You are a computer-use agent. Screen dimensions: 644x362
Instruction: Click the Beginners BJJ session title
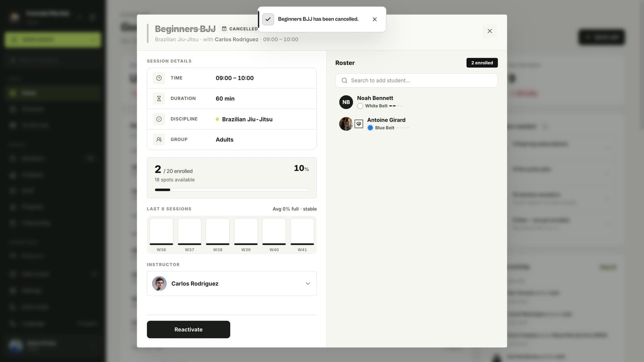click(x=185, y=29)
